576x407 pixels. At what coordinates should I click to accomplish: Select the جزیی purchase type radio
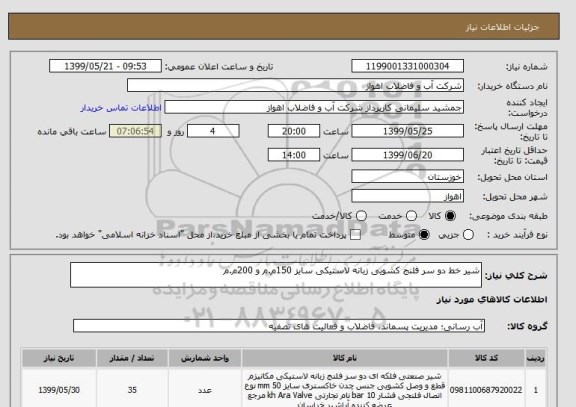[x=468, y=235]
